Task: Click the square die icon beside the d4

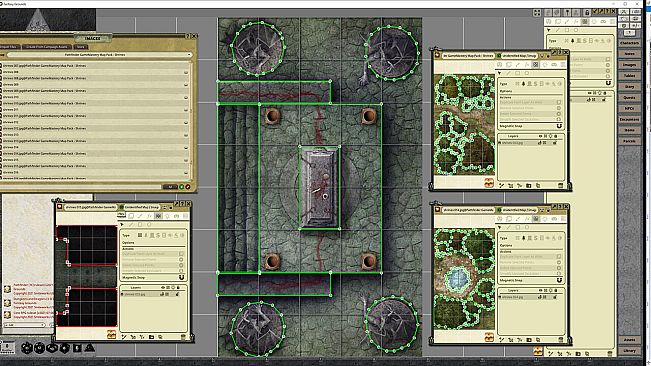Action: pos(77,348)
